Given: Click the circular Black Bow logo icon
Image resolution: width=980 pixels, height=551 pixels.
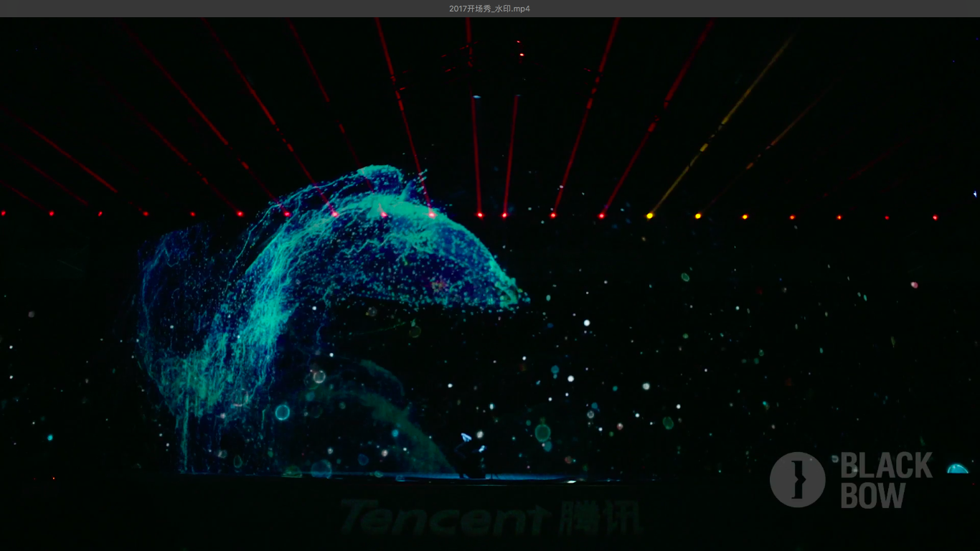Looking at the screenshot, I should click(797, 480).
